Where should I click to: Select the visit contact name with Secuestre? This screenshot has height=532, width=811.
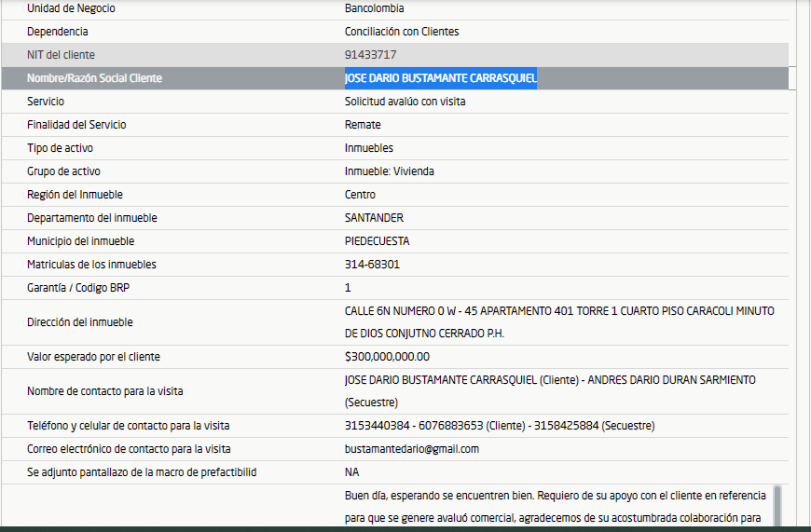[x=549, y=390]
